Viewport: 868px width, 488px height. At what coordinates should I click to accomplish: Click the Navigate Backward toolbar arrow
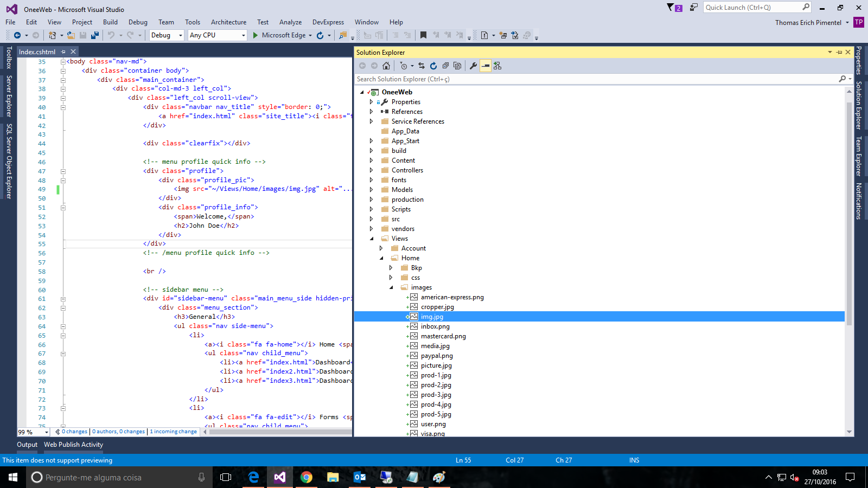(x=17, y=35)
